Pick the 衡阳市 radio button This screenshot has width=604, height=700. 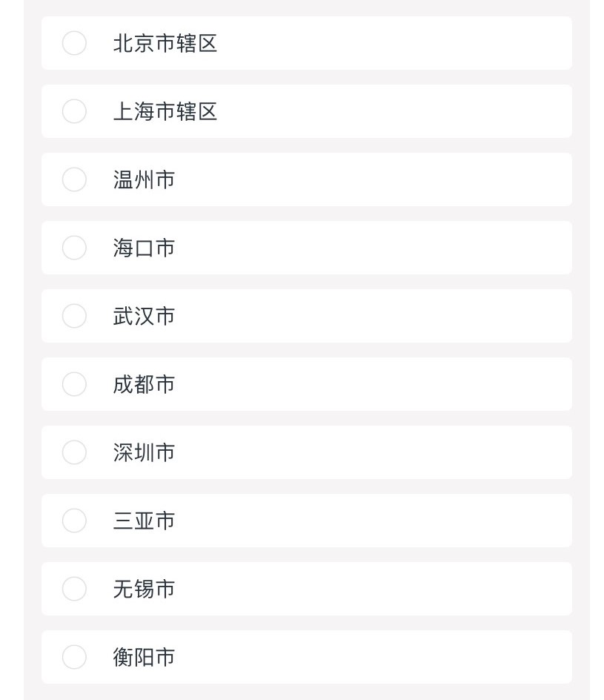pyautogui.click(x=74, y=657)
